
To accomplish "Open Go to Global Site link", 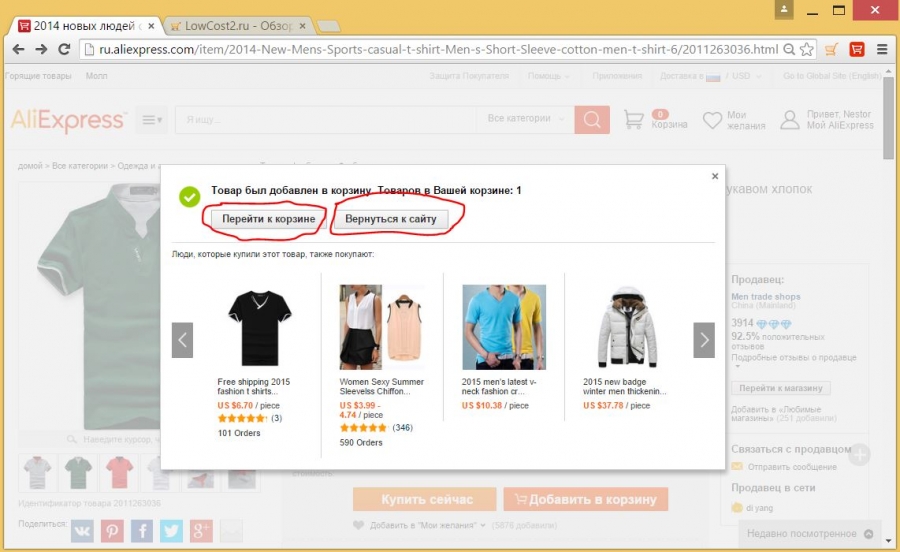I will 832,76.
